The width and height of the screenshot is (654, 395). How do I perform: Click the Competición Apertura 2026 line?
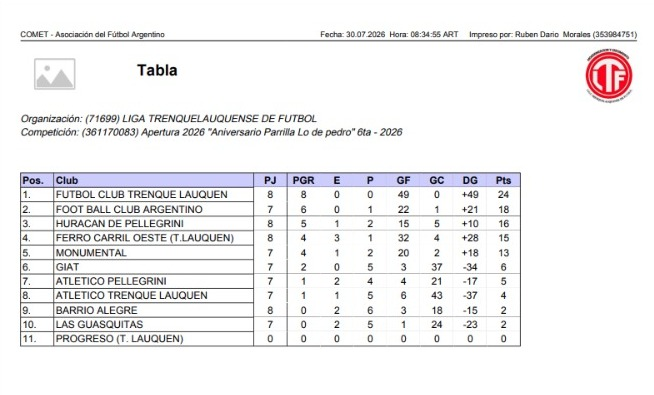tap(211, 132)
